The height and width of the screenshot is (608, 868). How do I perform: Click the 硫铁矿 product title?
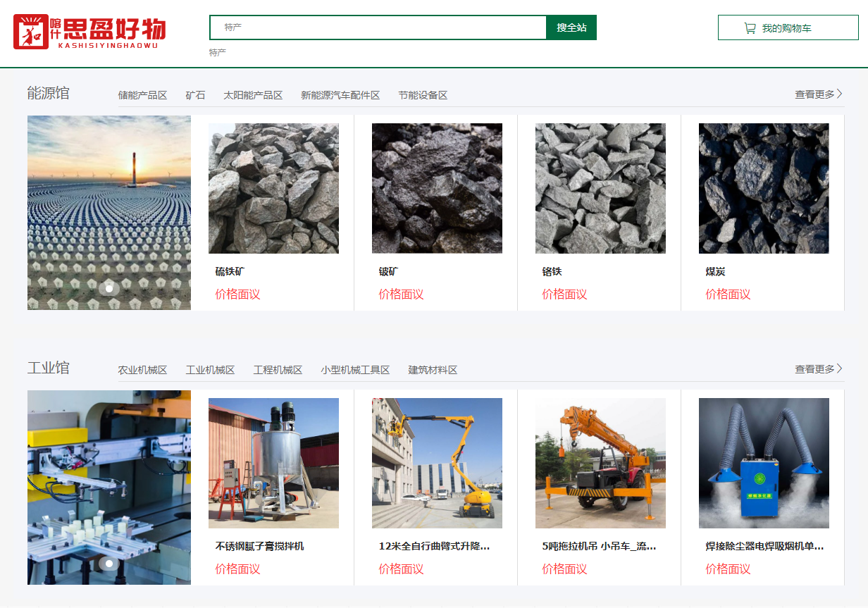(x=230, y=271)
